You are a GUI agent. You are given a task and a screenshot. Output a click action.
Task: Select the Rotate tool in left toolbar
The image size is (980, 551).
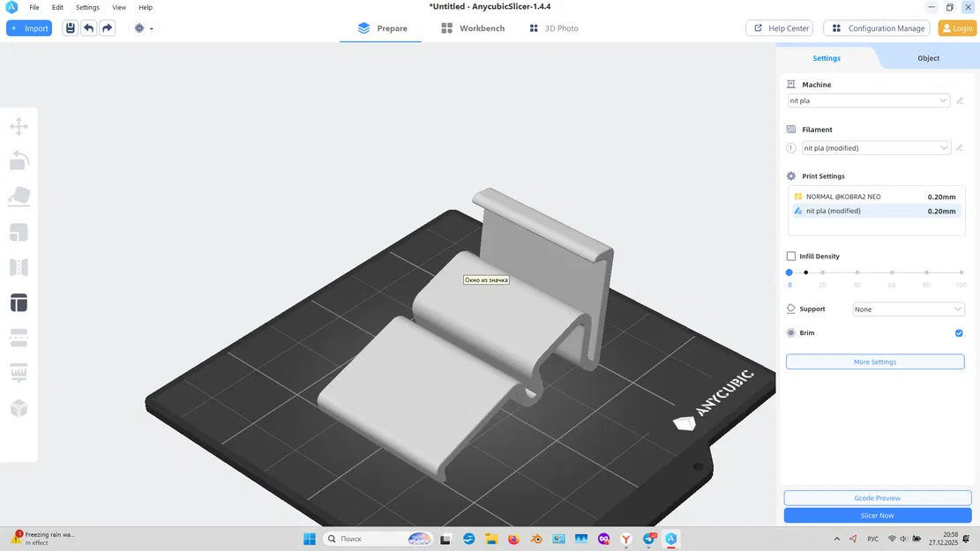click(x=19, y=161)
